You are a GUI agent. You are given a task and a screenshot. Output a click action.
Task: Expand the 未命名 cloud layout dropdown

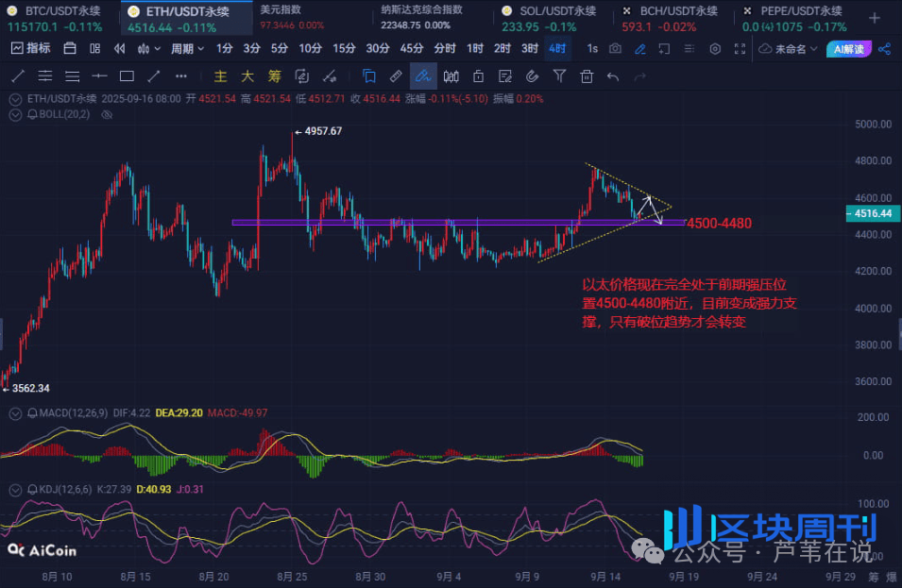point(788,49)
